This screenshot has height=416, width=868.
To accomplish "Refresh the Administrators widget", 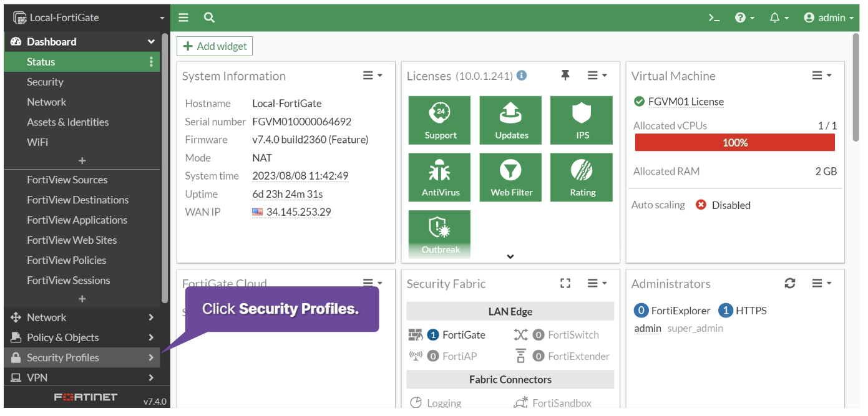I will [x=791, y=283].
